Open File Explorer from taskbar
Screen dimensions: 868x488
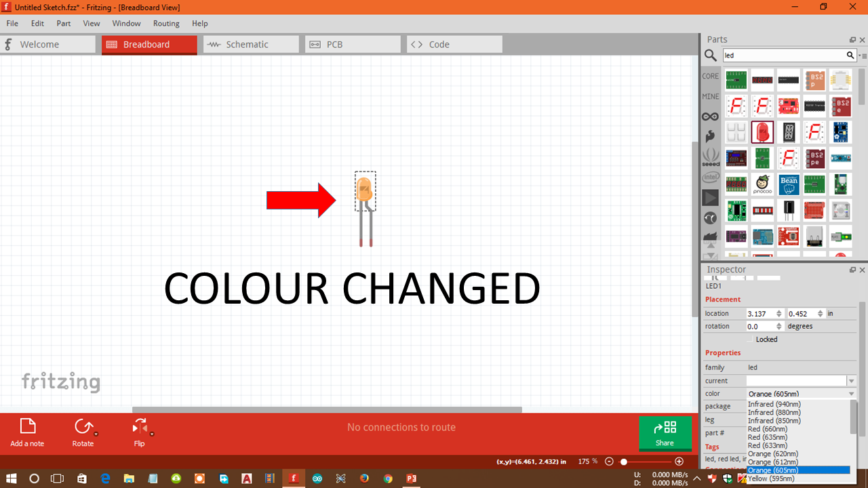pos(129,478)
